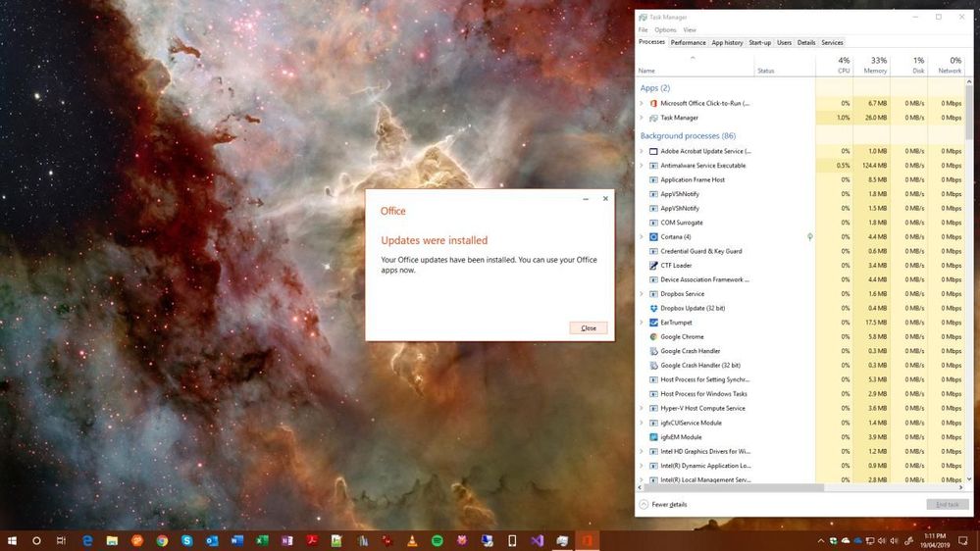Viewport: 980px width, 551px height.
Task: Expand the Task Manager app entry
Action: tap(642, 118)
